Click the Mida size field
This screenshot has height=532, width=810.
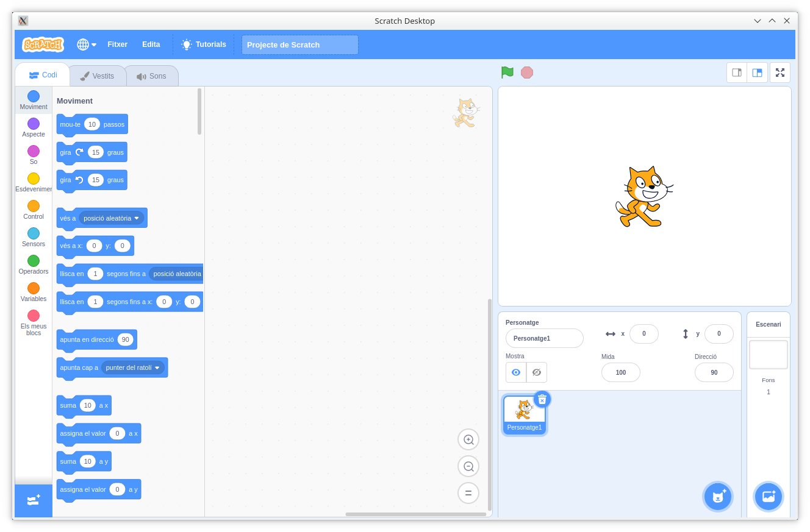tap(621, 372)
